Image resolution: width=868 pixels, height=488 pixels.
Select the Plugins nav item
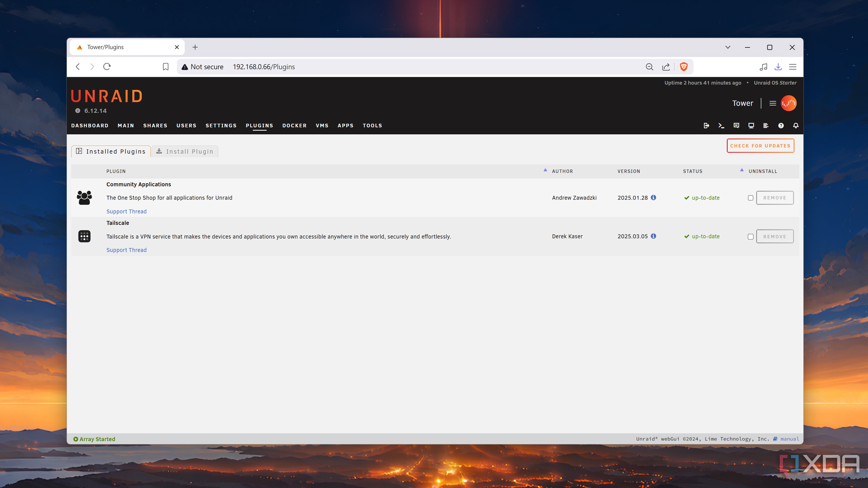pyautogui.click(x=259, y=126)
